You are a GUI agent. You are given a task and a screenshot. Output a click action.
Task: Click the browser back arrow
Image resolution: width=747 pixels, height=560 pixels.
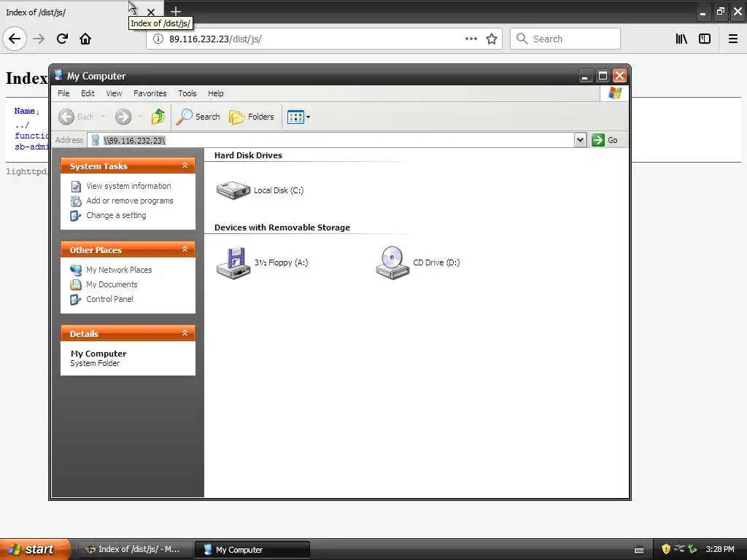click(x=15, y=39)
